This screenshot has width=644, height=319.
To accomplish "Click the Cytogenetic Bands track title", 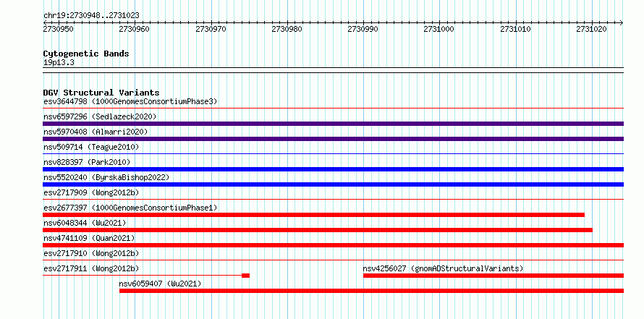I will click(86, 54).
